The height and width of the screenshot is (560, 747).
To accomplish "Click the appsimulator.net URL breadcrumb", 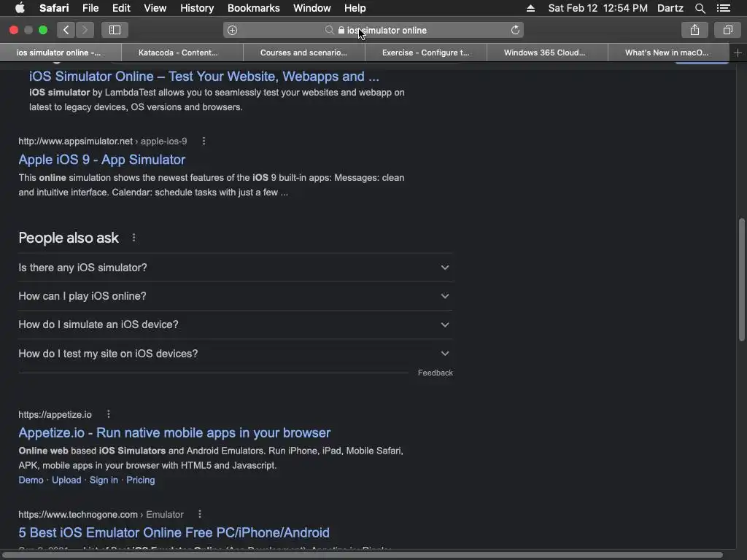I will (x=103, y=141).
